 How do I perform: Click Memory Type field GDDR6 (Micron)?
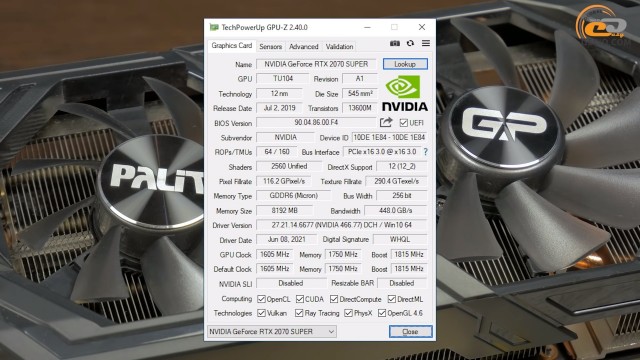pyautogui.click(x=293, y=196)
